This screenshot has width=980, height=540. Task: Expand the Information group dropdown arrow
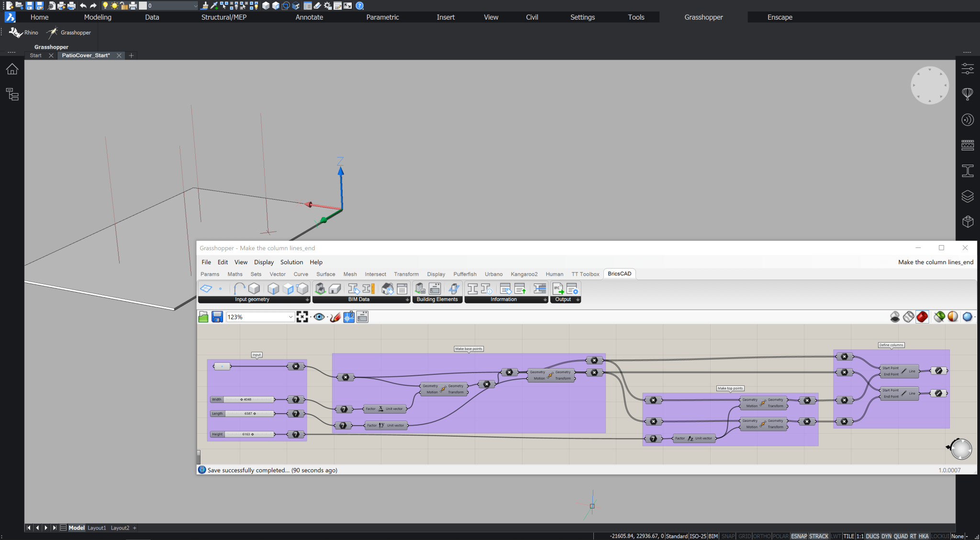[545, 299]
